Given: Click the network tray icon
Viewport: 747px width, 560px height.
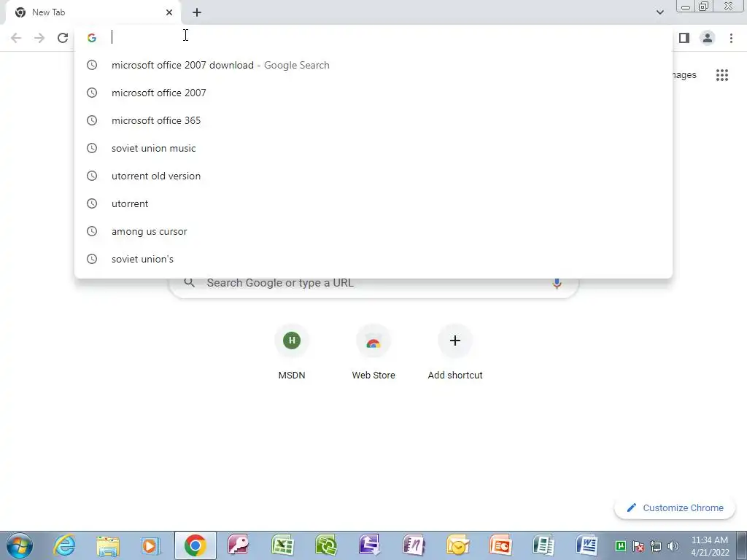Looking at the screenshot, I should pyautogui.click(x=656, y=546).
